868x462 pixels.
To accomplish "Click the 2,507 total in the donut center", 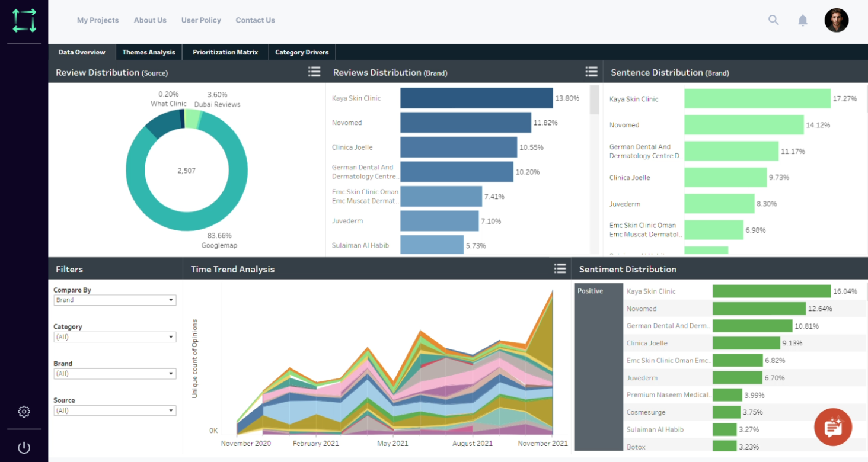I will pos(186,171).
